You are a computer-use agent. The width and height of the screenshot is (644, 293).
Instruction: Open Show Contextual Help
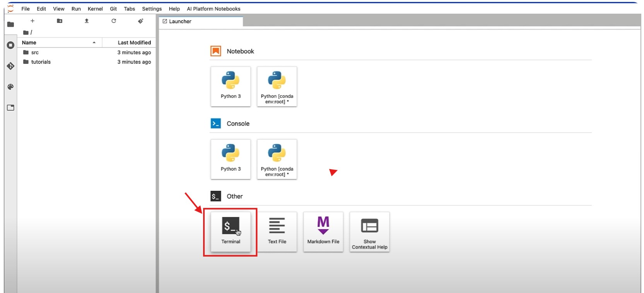point(369,231)
